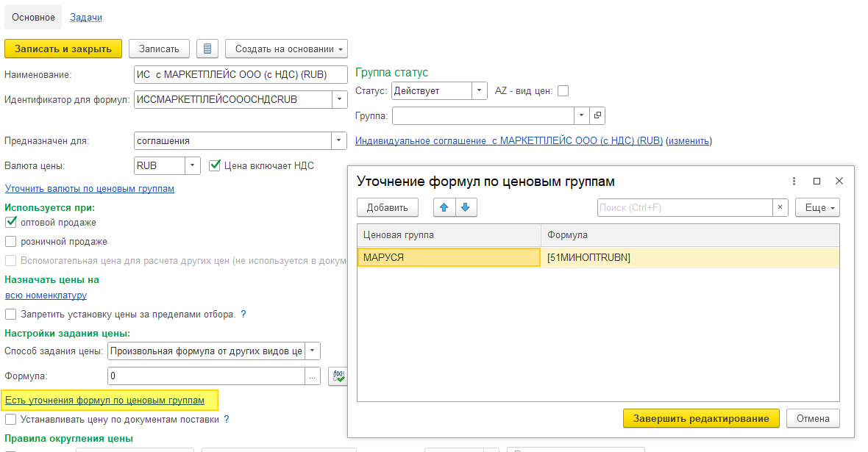Open the Группа field's open-form icon

click(x=597, y=116)
